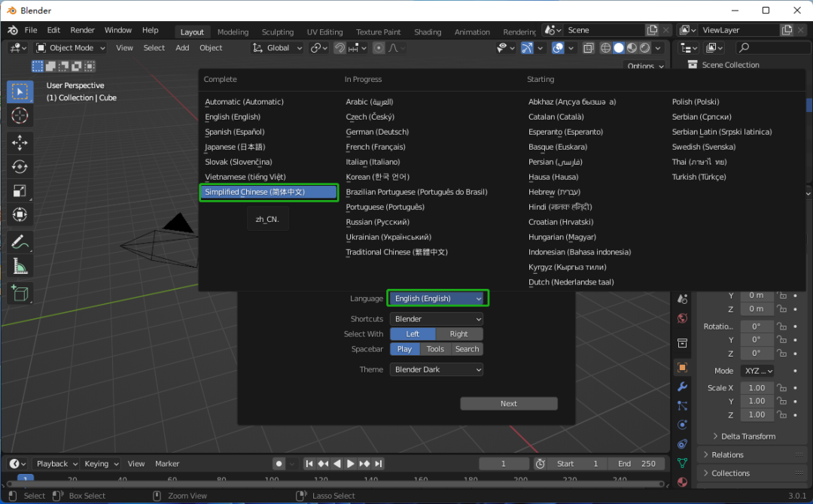Create new scene with copy icon
This screenshot has height=504, width=813.
652,30
